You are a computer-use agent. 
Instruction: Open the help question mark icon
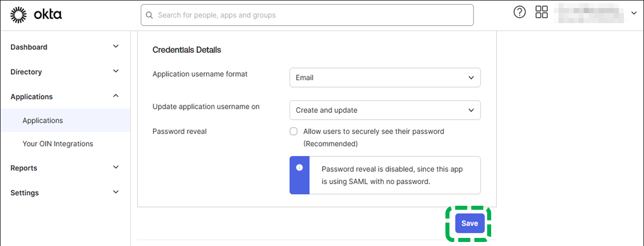[x=519, y=13]
